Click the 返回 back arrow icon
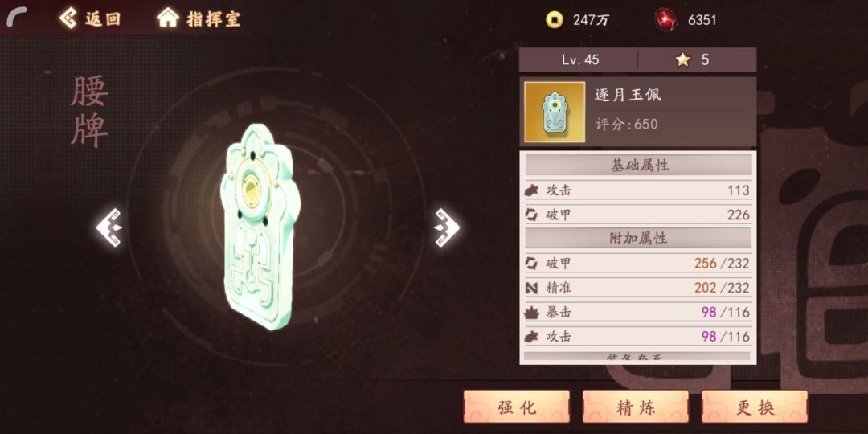Viewport: 868px width, 434px height. 68,18
